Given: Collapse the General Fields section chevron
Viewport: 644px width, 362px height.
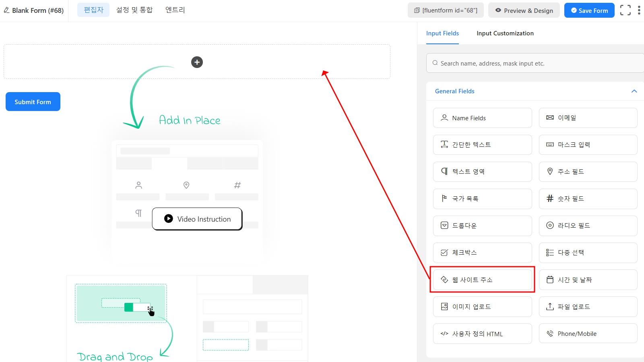Looking at the screenshot, I should tap(634, 91).
